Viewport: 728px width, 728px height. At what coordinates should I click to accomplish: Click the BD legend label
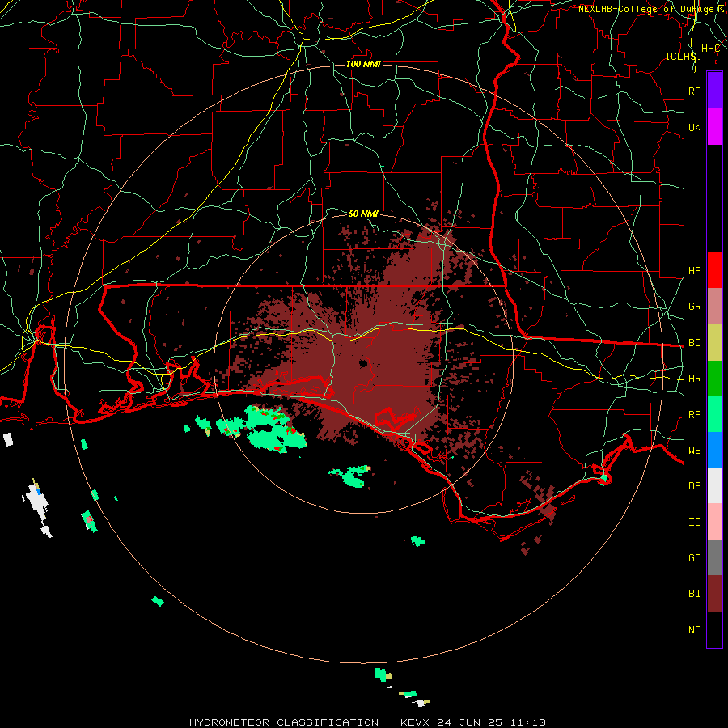tap(695, 343)
